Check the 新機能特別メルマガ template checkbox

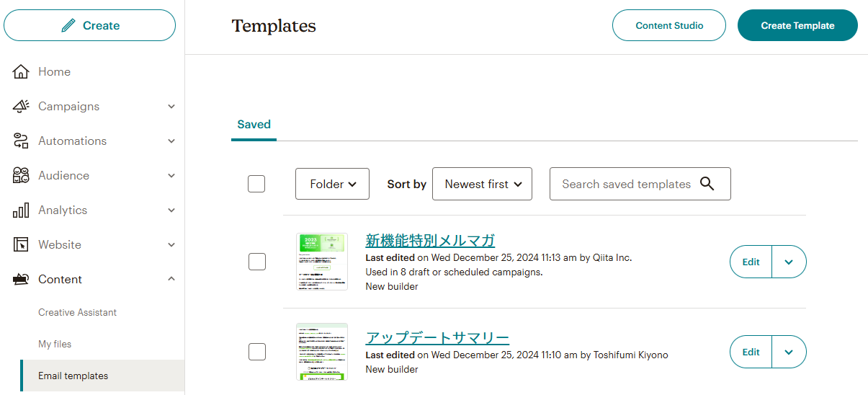point(257,262)
